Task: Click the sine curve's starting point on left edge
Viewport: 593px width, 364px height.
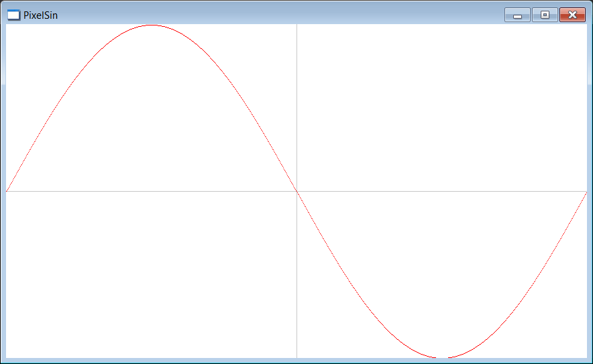Action: (x=7, y=191)
